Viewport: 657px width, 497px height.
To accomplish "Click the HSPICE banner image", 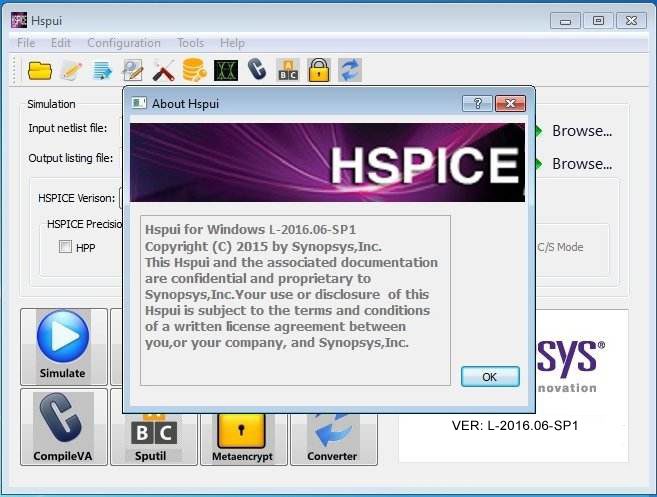I will (x=327, y=163).
